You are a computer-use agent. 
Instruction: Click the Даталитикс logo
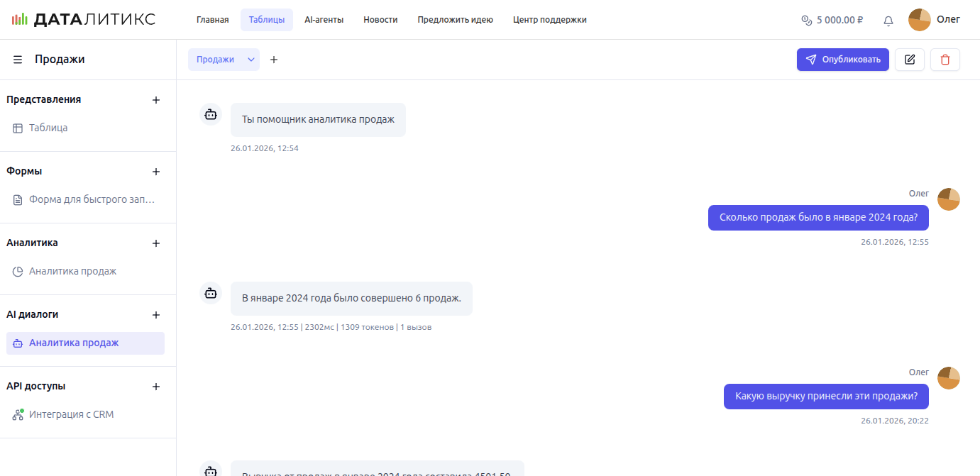coord(84,20)
